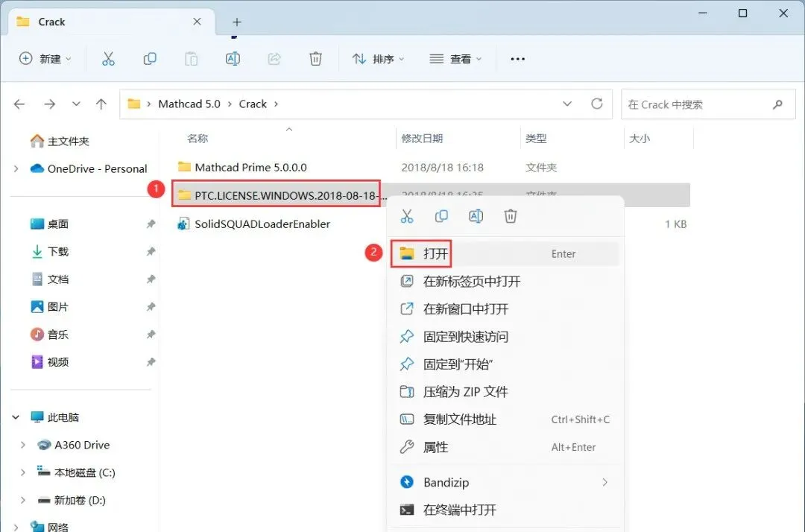This screenshot has width=805, height=532.
Task: Click Delete icon in context menu
Action: pyautogui.click(x=511, y=216)
